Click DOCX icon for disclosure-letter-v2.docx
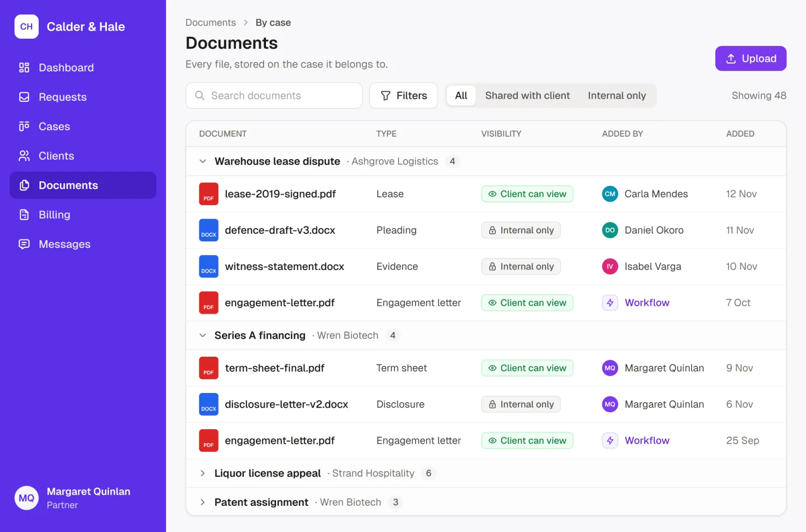This screenshot has height=532, width=806. click(x=209, y=405)
